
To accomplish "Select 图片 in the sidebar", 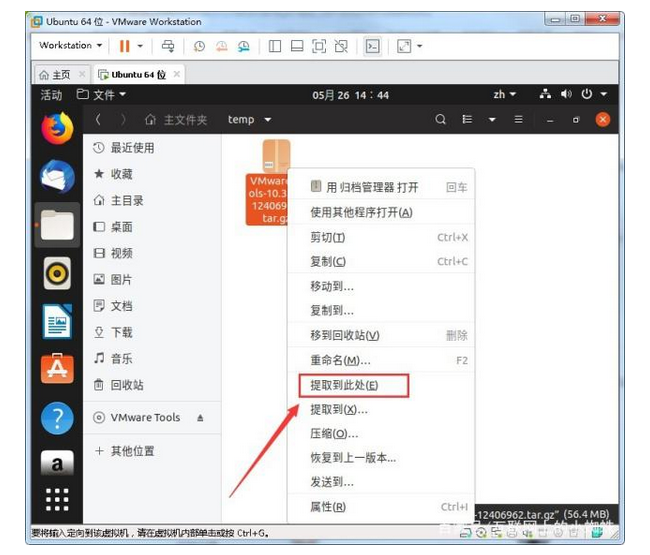I will click(x=152, y=280).
